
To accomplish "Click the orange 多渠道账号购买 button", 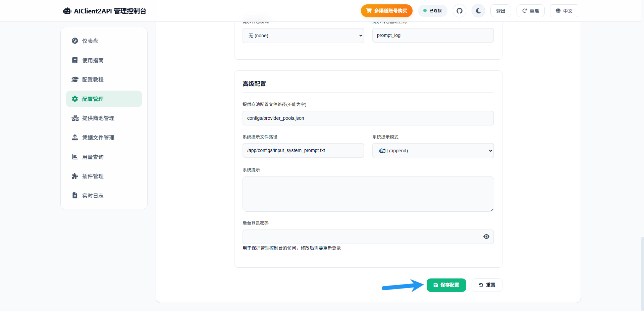I will (386, 11).
